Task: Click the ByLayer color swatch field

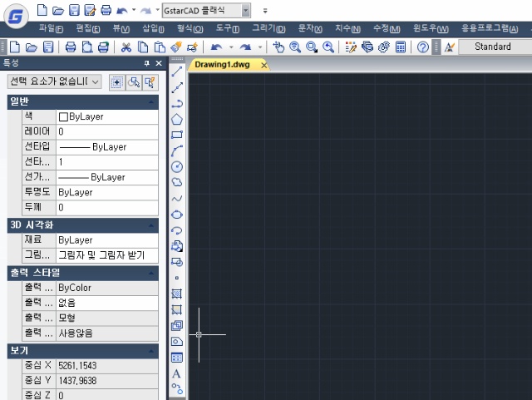Action: coord(106,116)
